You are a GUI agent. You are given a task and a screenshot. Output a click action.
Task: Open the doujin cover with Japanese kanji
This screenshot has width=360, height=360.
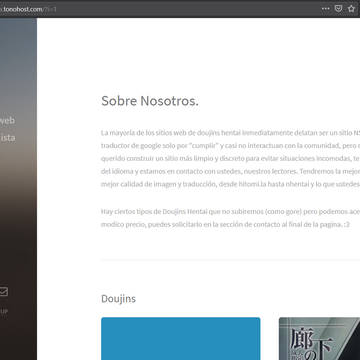click(x=319, y=339)
